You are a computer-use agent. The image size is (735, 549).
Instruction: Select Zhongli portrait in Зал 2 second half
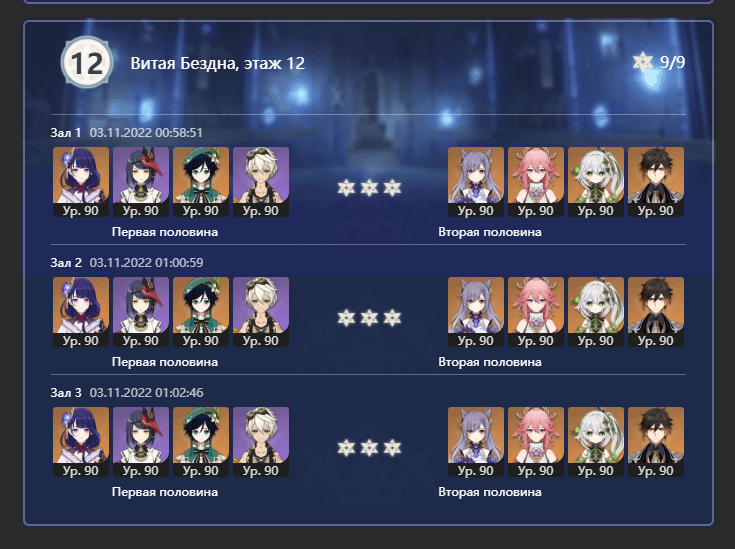656,312
